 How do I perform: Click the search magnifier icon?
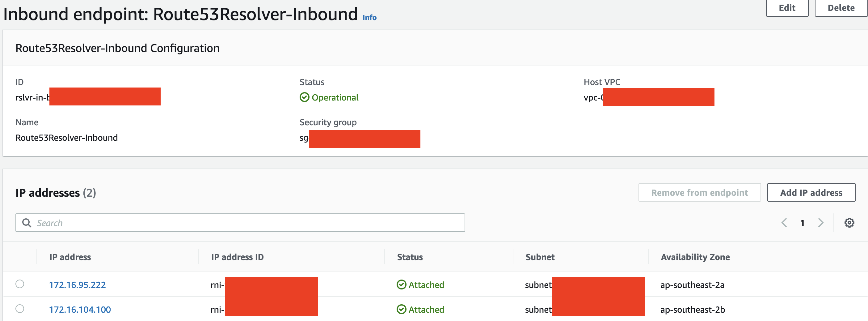(27, 223)
